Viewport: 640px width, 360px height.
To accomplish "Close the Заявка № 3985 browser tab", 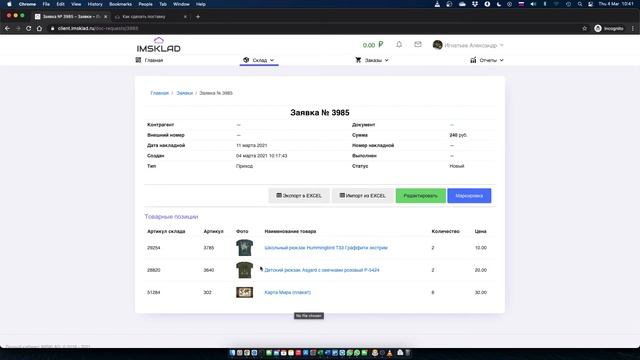I will tap(105, 17).
